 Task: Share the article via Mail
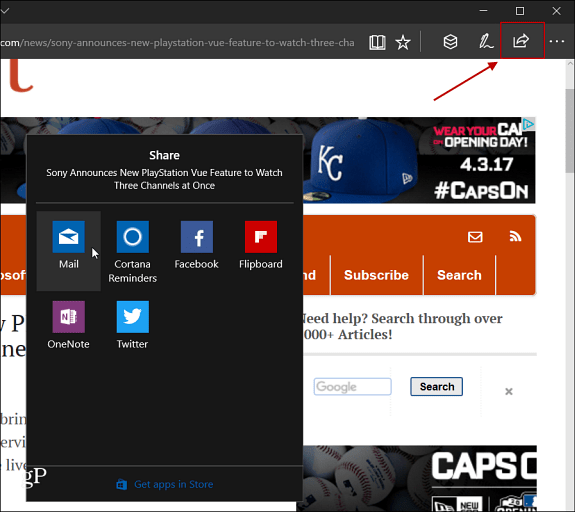(x=69, y=251)
